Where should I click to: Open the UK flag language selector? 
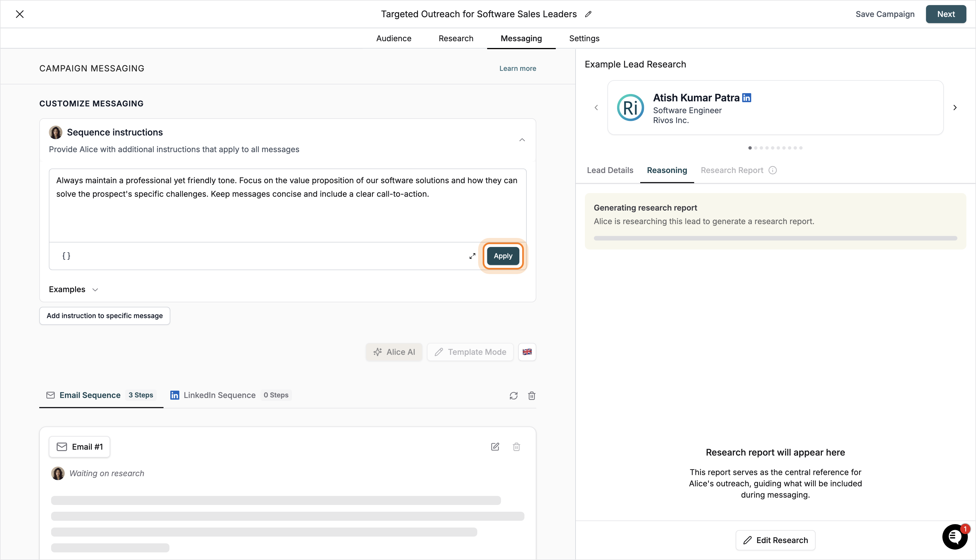527,352
